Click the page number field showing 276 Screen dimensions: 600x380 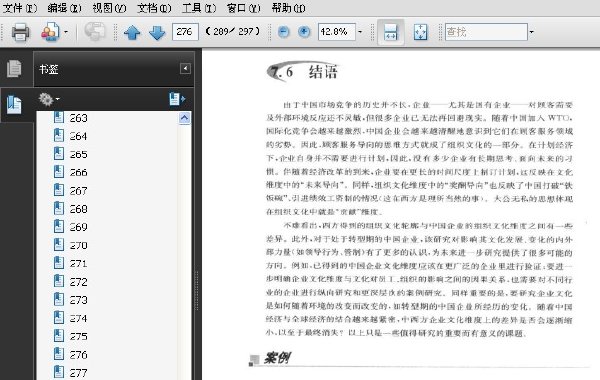pos(185,32)
